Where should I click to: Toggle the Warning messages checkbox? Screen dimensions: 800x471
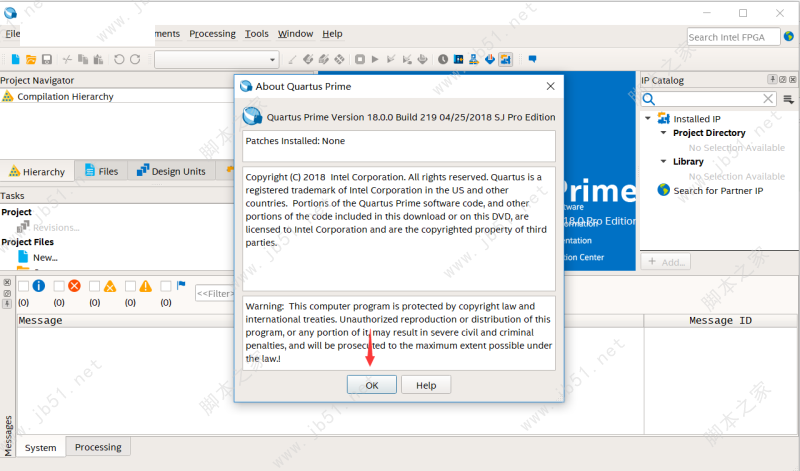point(131,286)
